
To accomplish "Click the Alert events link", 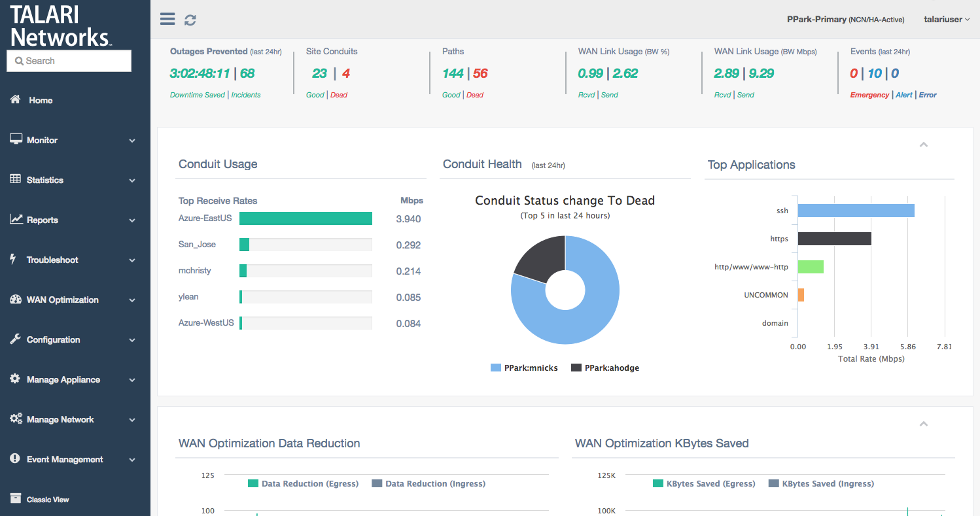I will [x=904, y=95].
